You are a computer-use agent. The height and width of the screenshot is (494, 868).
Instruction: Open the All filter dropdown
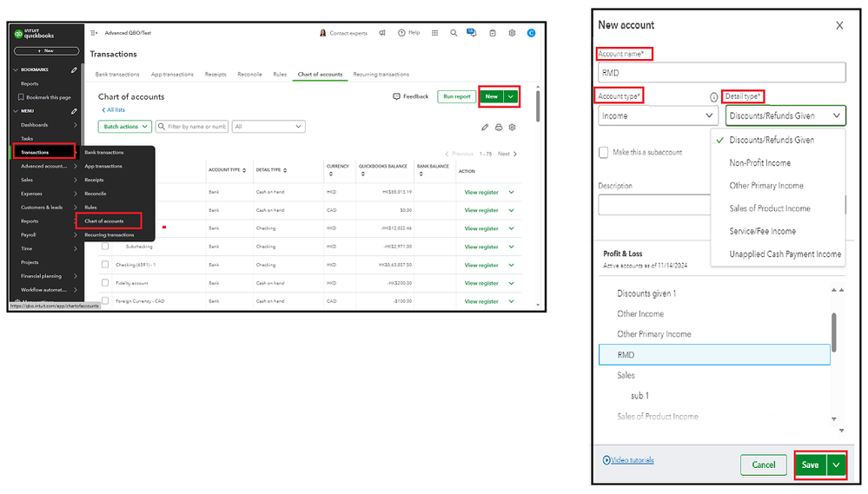tap(268, 127)
